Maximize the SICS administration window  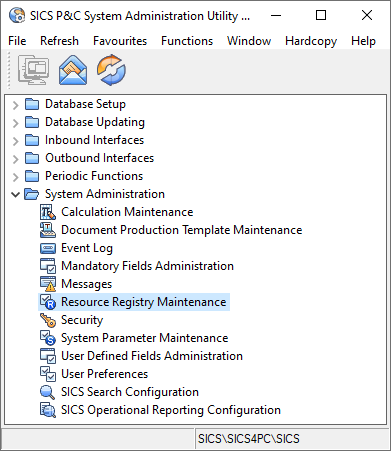point(321,15)
